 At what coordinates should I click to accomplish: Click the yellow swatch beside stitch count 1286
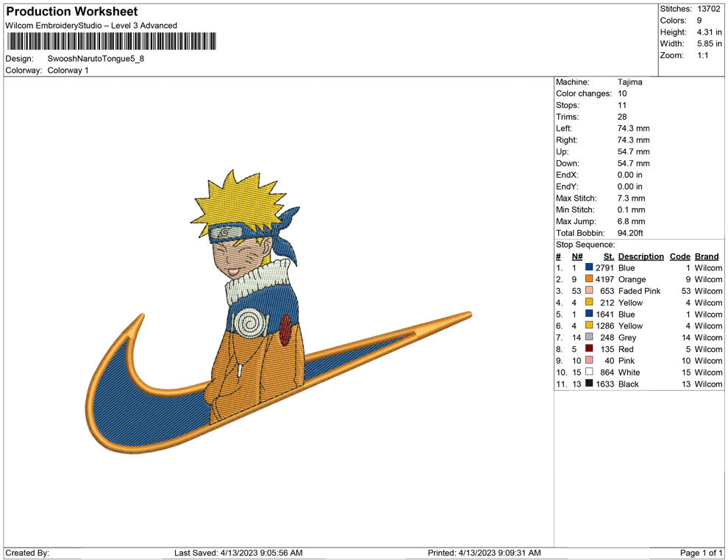[589, 326]
